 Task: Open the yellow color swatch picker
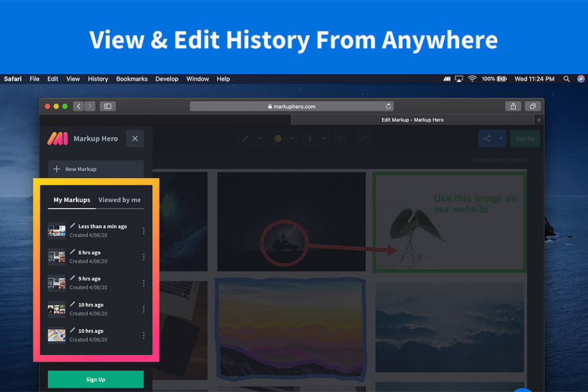point(278,139)
